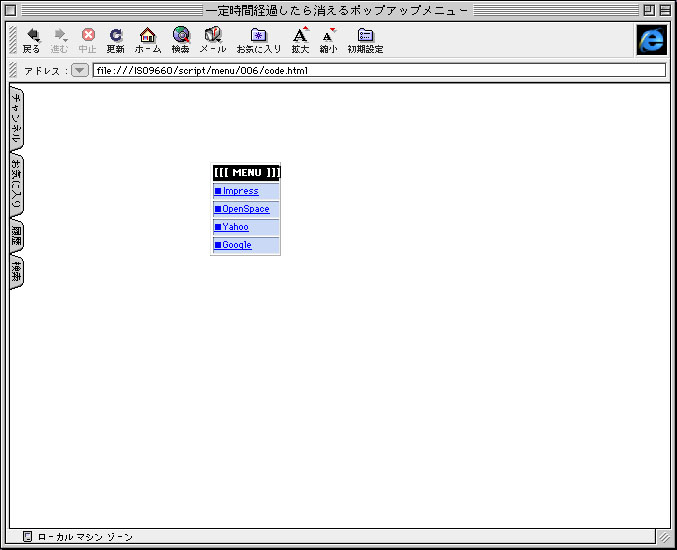Viewport: 677px width, 550px height.
Task: Click the Forward (進む) toolbar icon
Action: (x=59, y=40)
